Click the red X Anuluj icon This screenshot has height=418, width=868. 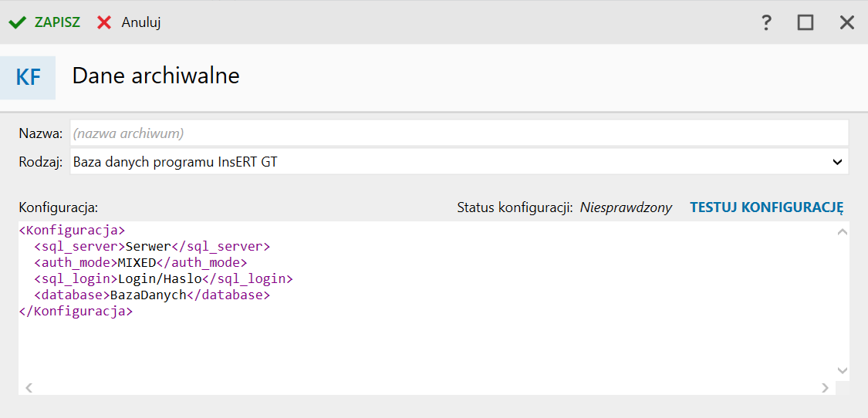[x=104, y=22]
